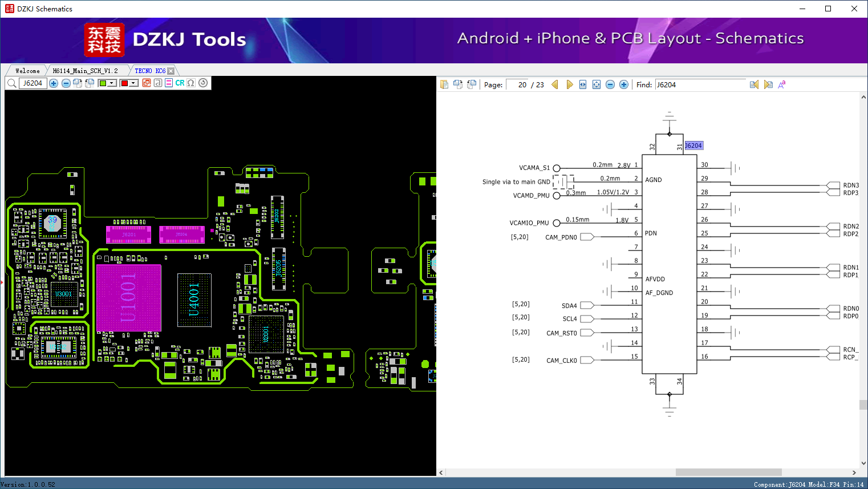Select U4001 chip on PCB layout
Image resolution: width=868 pixels, height=489 pixels.
[x=194, y=300]
